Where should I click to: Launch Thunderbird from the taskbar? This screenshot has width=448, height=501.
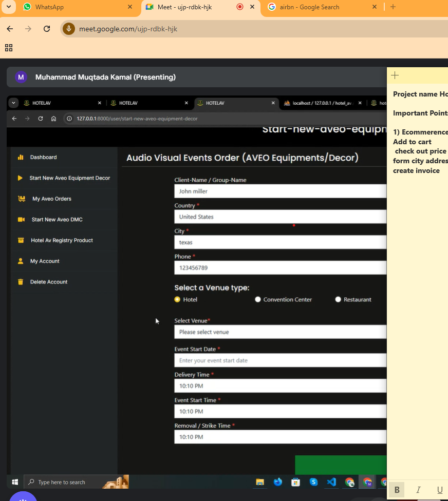pos(278,482)
